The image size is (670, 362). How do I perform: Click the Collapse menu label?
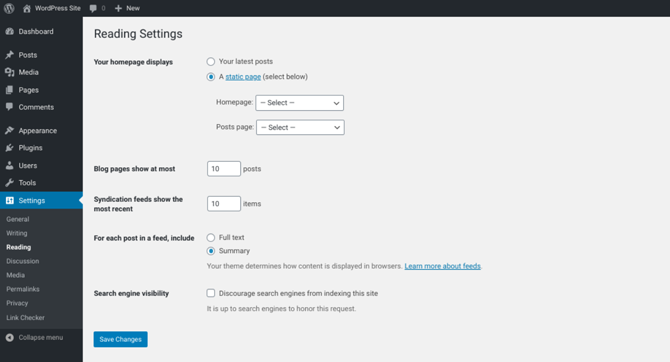click(x=41, y=338)
